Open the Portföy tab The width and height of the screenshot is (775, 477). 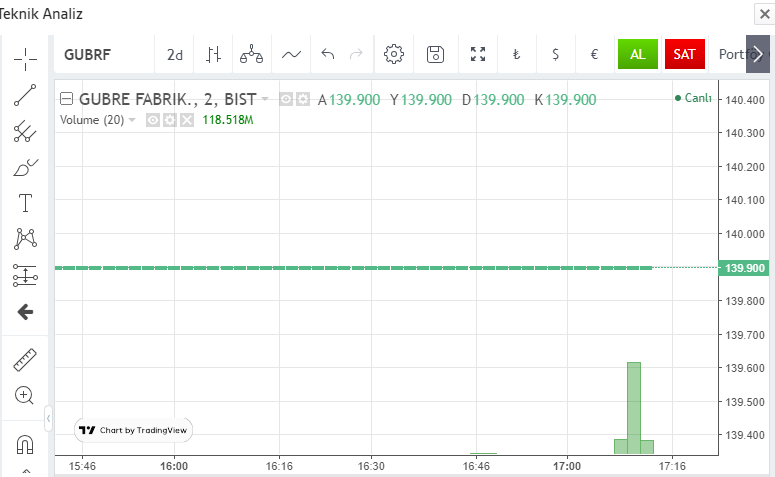732,54
